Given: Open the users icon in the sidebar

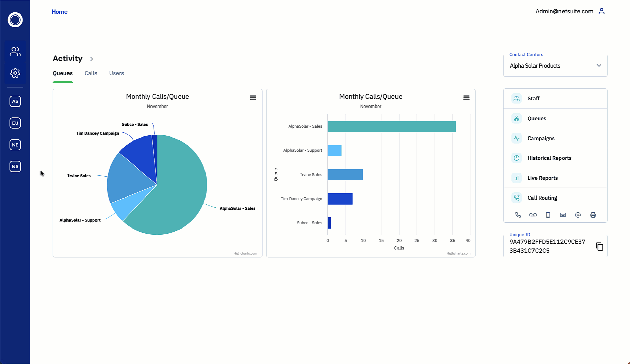Looking at the screenshot, I should pyautogui.click(x=15, y=51).
